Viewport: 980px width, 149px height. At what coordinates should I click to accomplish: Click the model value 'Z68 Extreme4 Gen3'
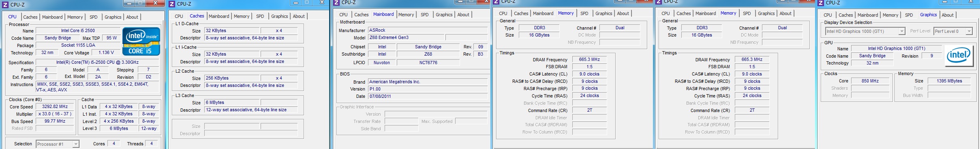click(x=406, y=38)
